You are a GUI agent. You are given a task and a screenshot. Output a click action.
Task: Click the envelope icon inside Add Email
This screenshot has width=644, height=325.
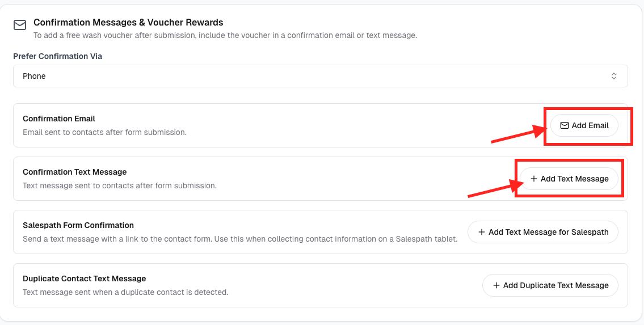[x=565, y=125]
